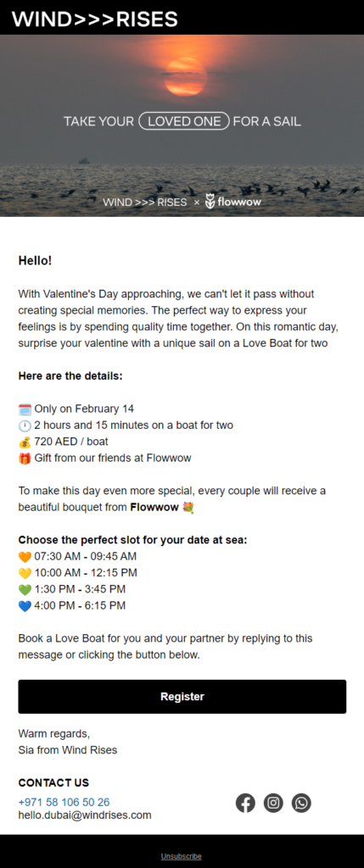Open the WhatsApp social icon
The width and height of the screenshot is (364, 868).
tap(301, 803)
